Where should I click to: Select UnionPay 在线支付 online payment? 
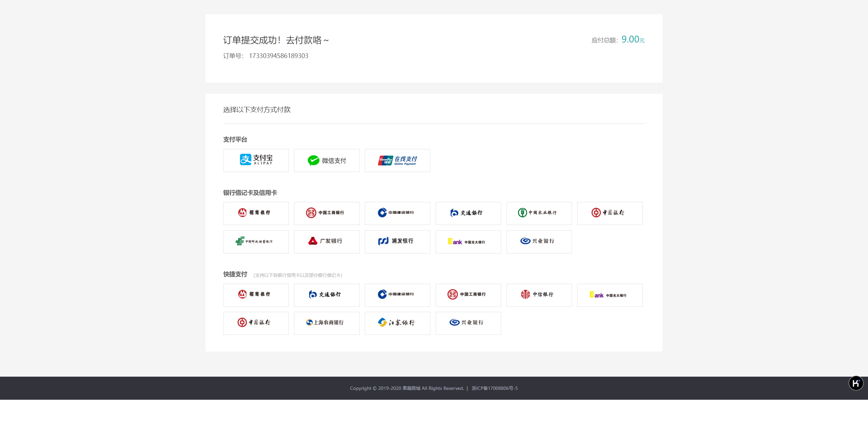pyautogui.click(x=397, y=161)
